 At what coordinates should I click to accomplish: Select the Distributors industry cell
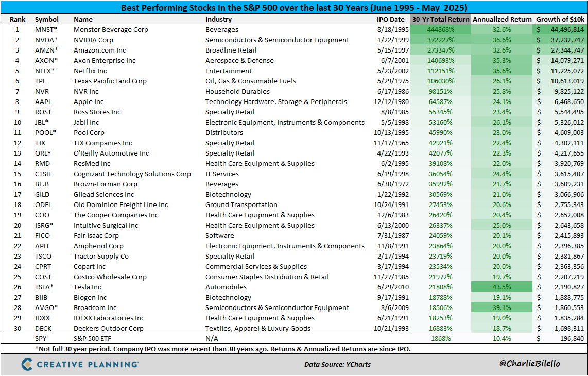coord(224,132)
